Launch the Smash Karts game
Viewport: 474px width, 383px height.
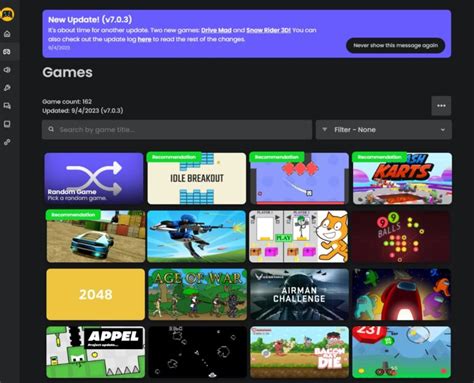click(x=402, y=178)
